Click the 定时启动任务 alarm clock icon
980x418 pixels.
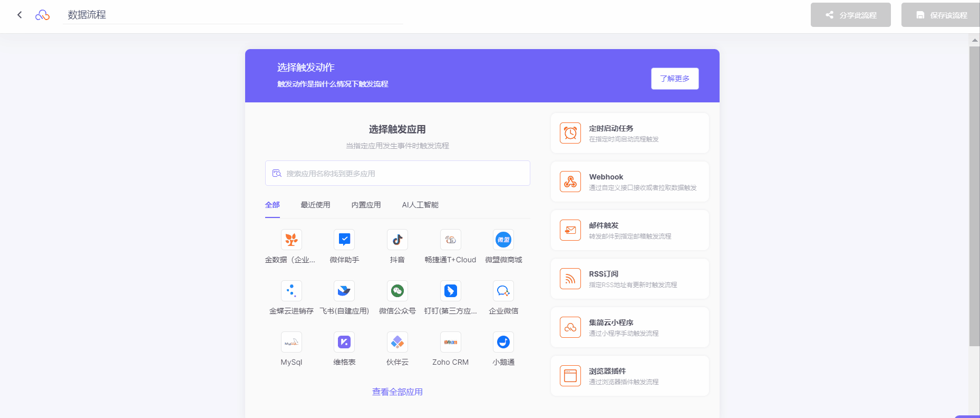coord(570,133)
